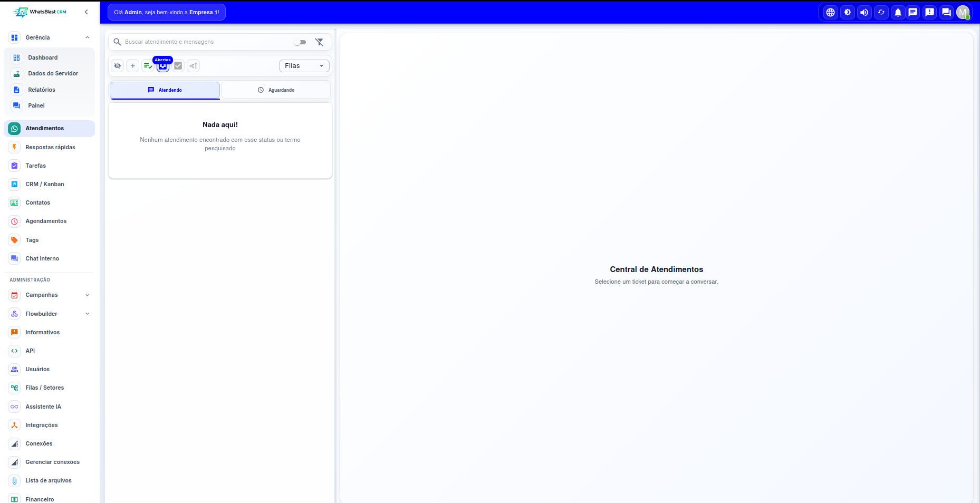Click the Tarefas checkbox icon in the sidebar
The image size is (980, 503).
pyautogui.click(x=14, y=166)
